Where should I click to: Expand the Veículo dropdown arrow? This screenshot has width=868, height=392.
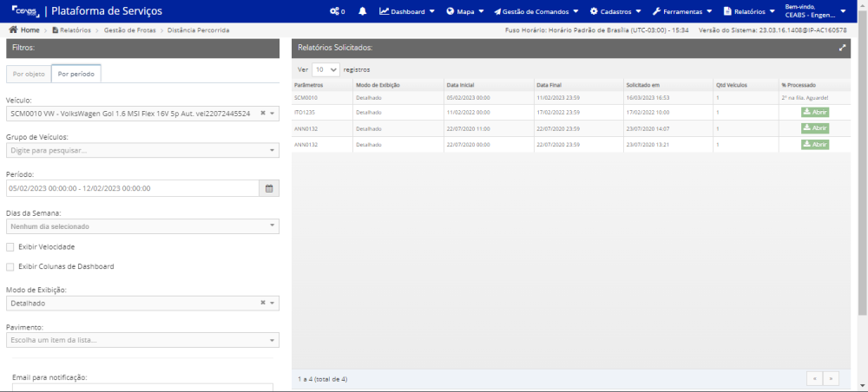273,114
